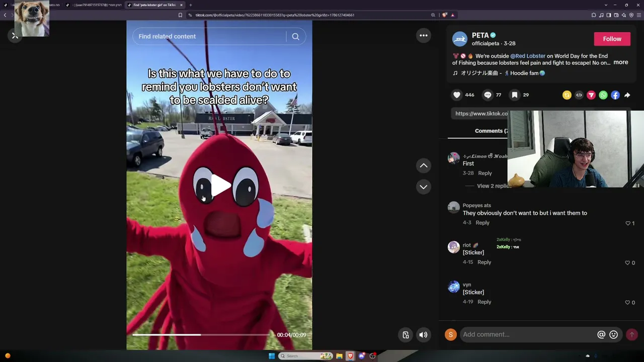
Task: Click the browser address bar URL
Action: coord(275,15)
